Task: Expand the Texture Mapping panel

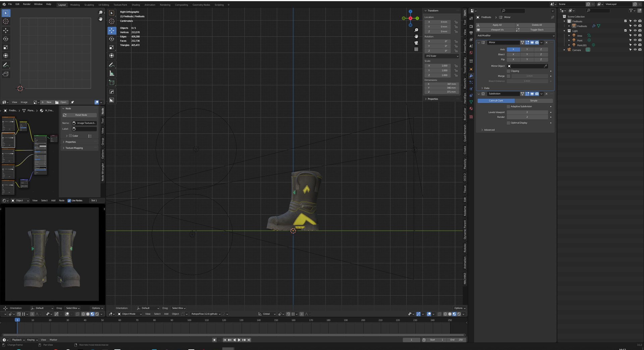Action: tap(74, 148)
